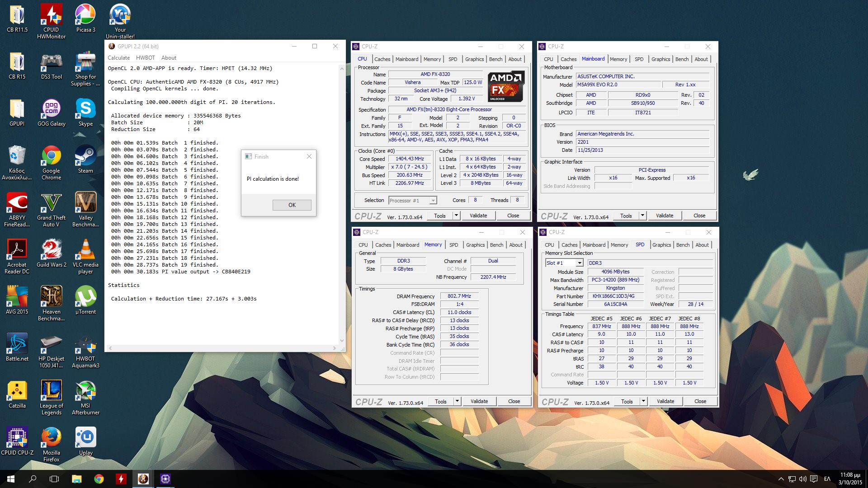This screenshot has width=868, height=488.
Task: Open the Recycle Bin icon
Action: point(17,163)
